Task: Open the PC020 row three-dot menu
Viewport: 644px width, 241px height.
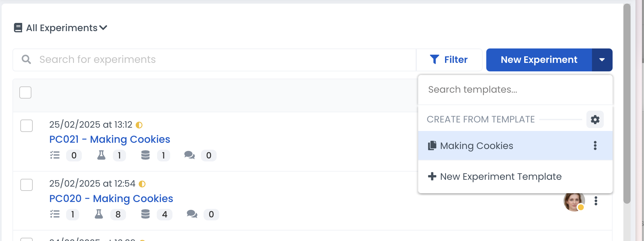Action: [596, 201]
